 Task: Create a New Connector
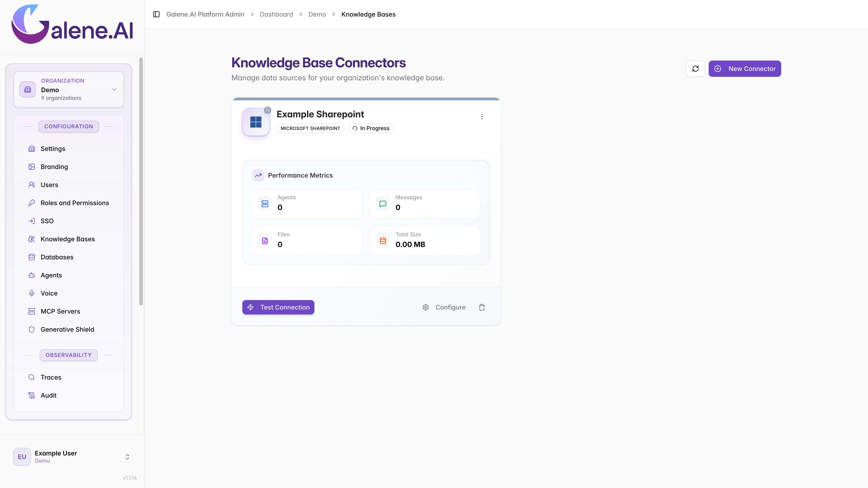click(745, 69)
